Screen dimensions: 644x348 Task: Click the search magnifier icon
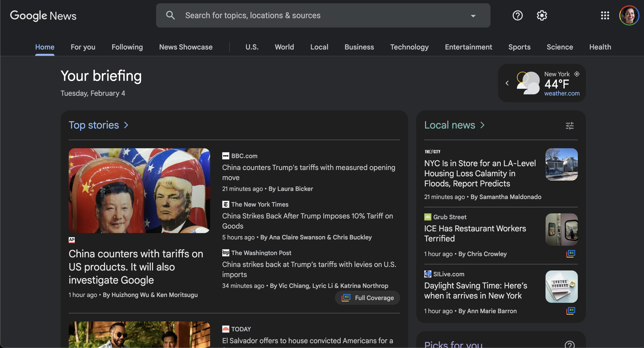pos(170,15)
